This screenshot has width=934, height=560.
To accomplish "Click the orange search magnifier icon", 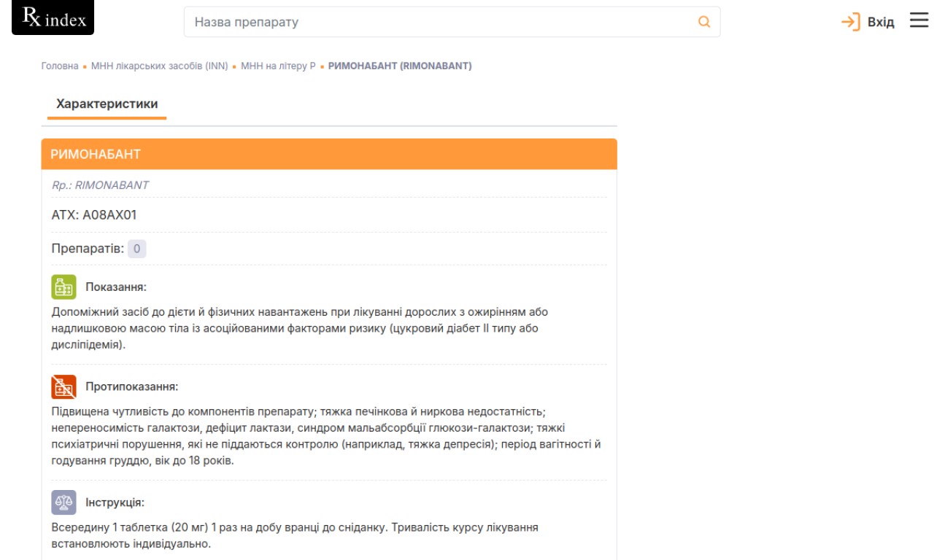I will [x=704, y=22].
